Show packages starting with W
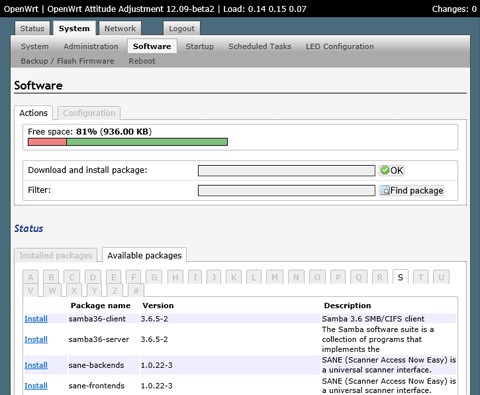480x395 pixels. coord(52,290)
